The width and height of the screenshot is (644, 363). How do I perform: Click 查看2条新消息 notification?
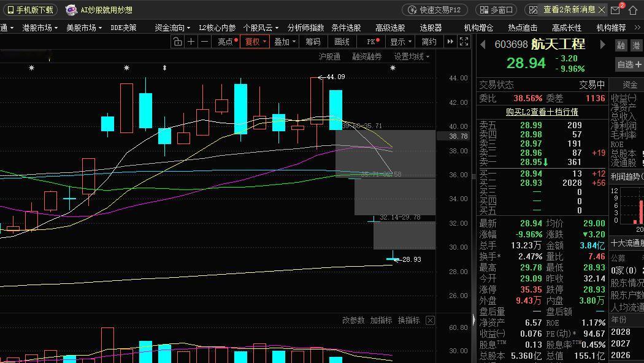pos(569,9)
